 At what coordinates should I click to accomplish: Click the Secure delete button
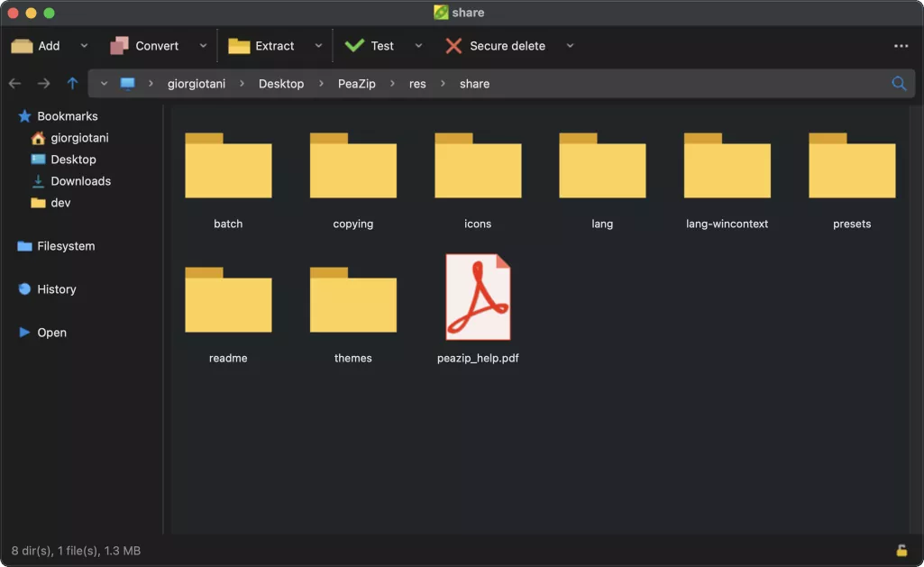(x=496, y=46)
